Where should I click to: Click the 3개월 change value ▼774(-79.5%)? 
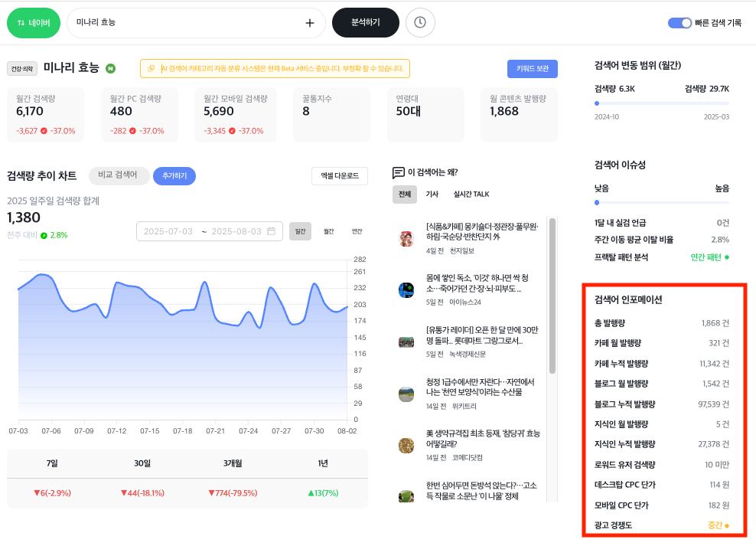(233, 492)
